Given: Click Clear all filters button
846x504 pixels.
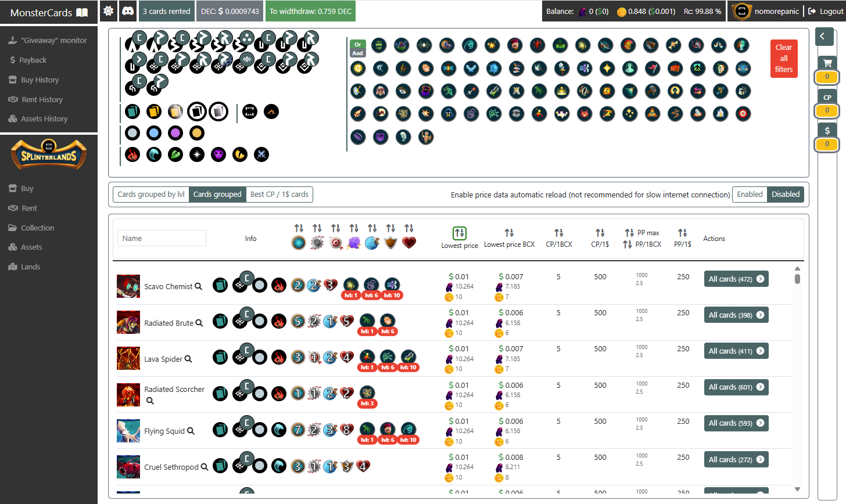Looking at the screenshot, I should [784, 59].
